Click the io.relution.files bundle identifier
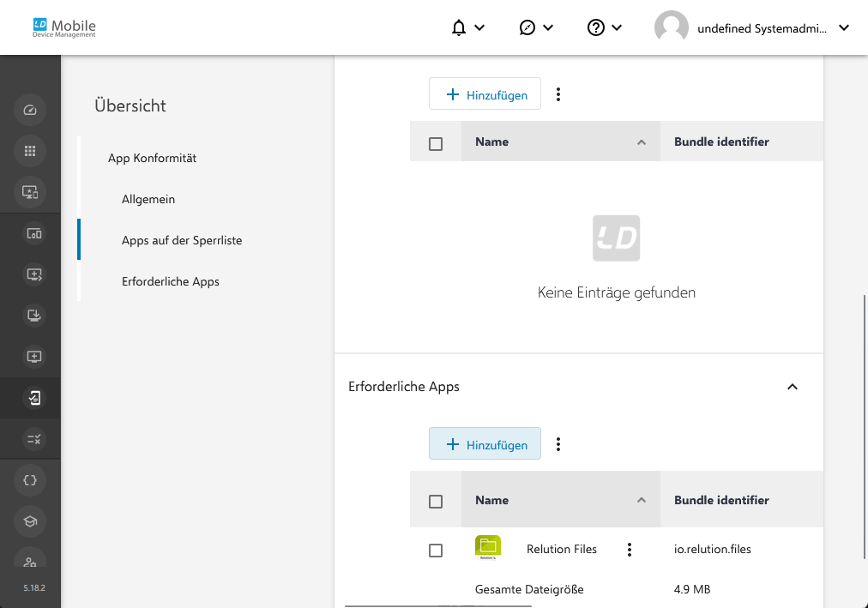Screen dimensions: 868x608 point(713,550)
